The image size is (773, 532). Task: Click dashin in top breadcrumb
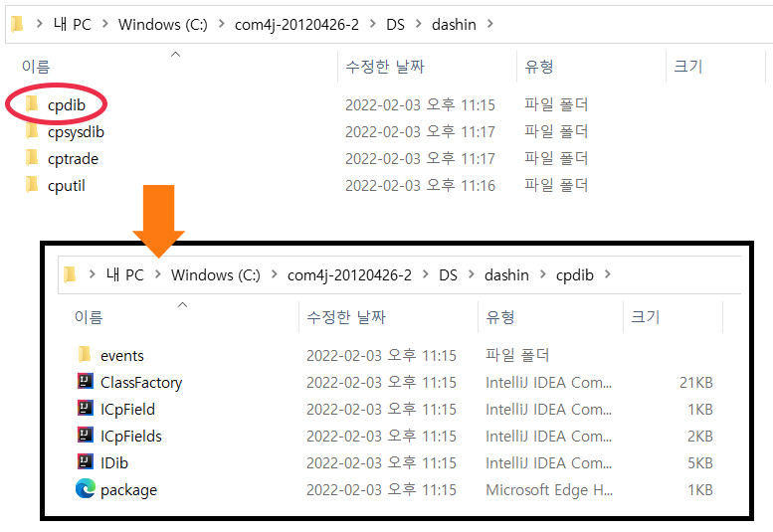pos(454,24)
